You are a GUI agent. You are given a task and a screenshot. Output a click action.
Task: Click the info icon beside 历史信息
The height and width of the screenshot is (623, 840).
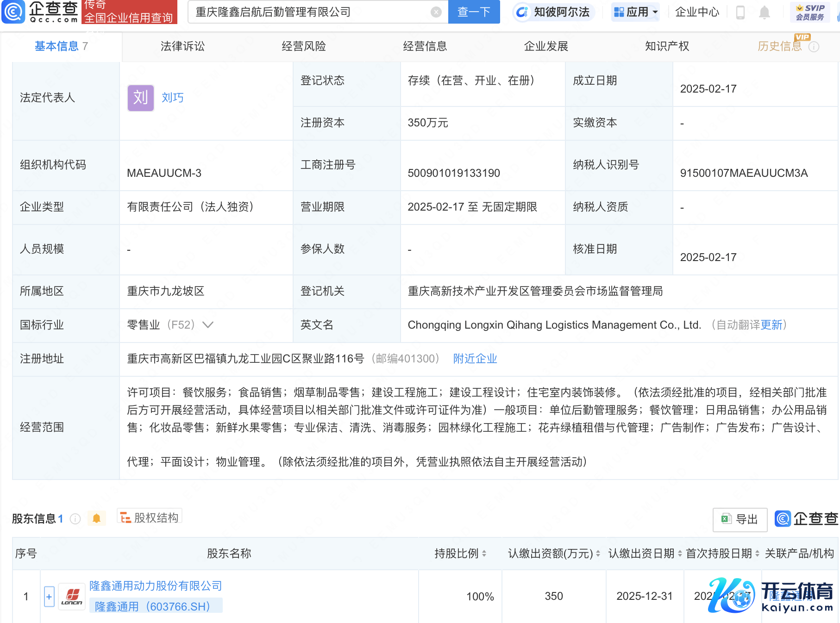pyautogui.click(x=814, y=47)
